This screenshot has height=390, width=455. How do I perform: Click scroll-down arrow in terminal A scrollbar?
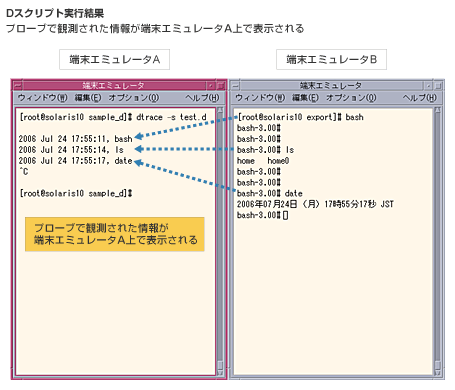coord(220,372)
